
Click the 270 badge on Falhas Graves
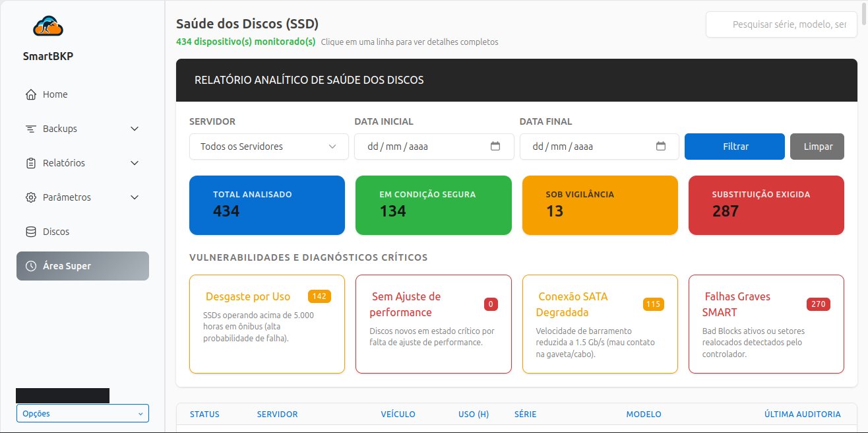click(x=819, y=304)
